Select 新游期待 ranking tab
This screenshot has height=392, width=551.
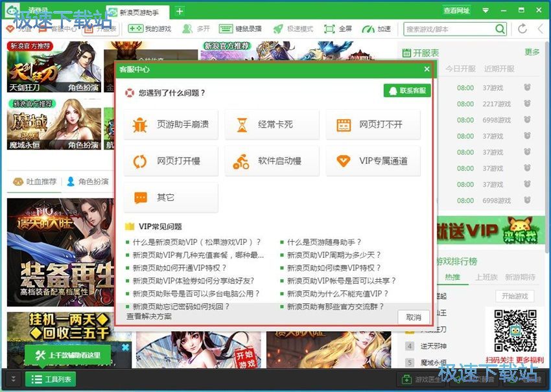tap(520, 277)
